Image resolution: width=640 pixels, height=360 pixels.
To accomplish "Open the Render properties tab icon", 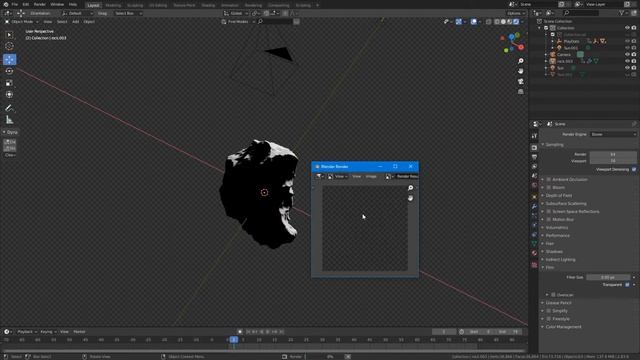I will [534, 147].
